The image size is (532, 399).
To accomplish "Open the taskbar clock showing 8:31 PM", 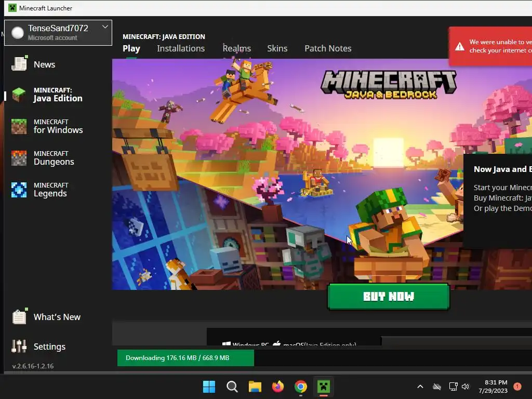I will (493, 387).
